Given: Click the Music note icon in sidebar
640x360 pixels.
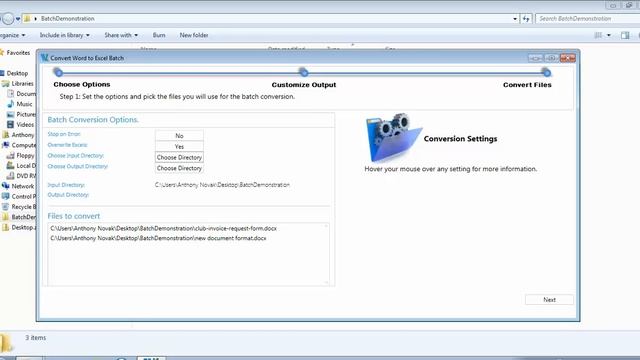Looking at the screenshot, I should 11,104.
